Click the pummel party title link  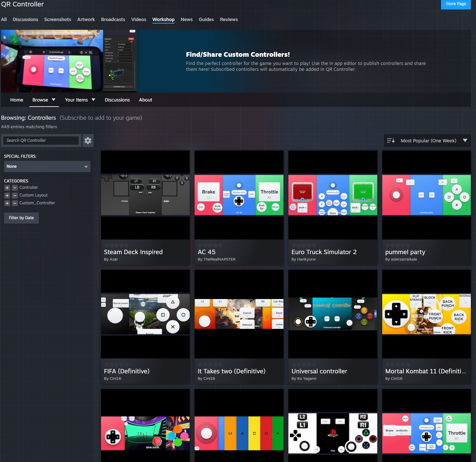[405, 252]
